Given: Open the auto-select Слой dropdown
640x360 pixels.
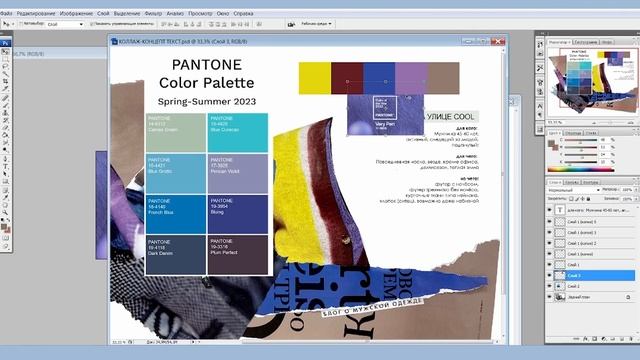Looking at the screenshot, I should point(65,24).
